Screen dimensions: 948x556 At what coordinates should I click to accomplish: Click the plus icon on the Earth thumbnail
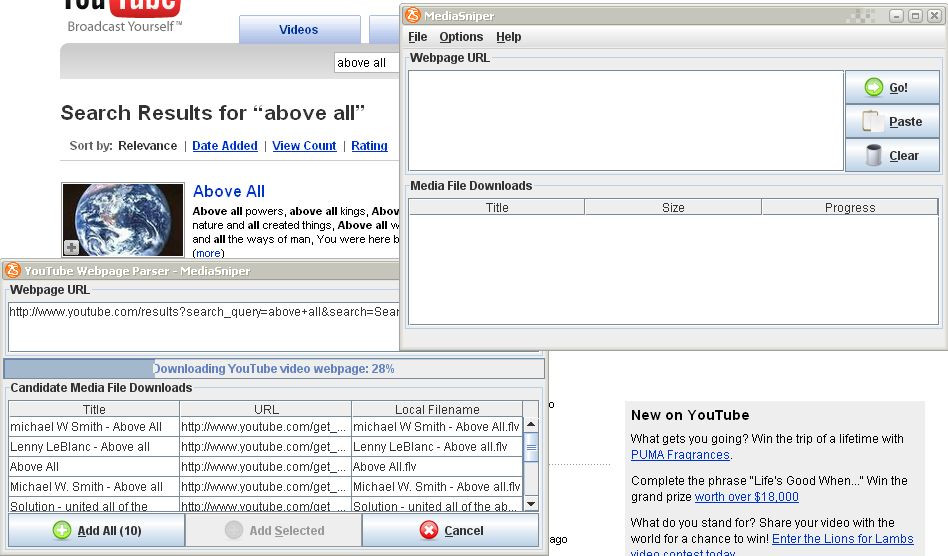click(x=71, y=247)
